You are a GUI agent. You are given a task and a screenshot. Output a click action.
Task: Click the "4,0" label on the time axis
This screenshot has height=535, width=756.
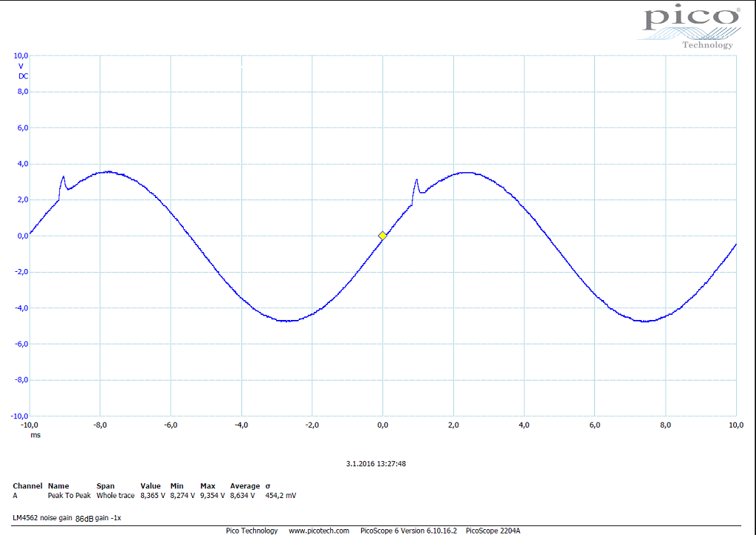point(524,425)
